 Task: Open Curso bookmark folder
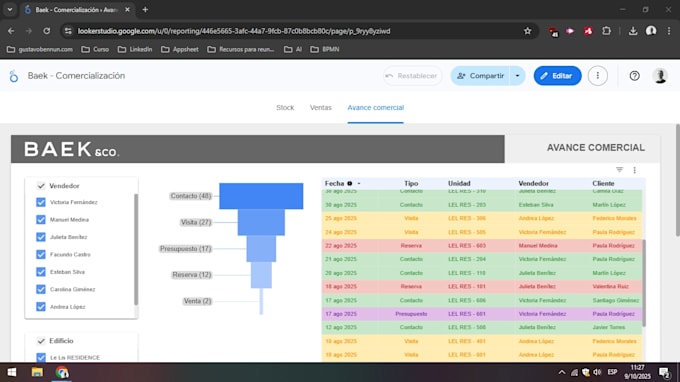point(95,49)
